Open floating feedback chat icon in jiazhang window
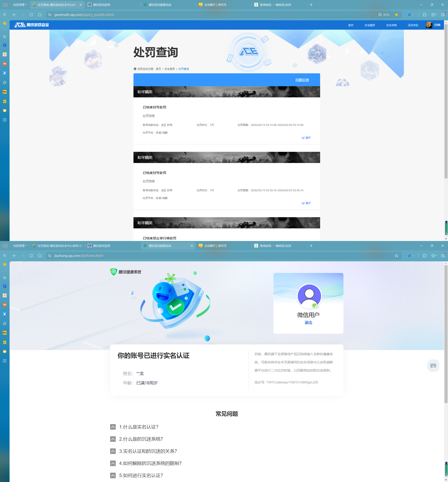 tap(433, 365)
